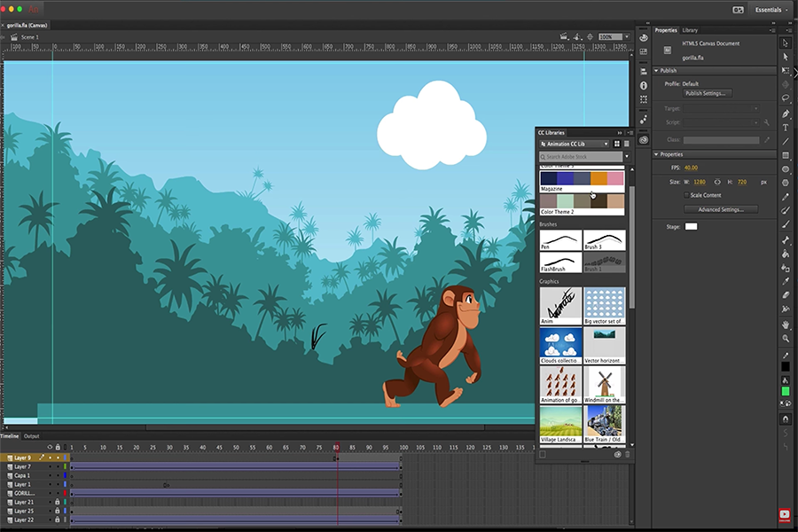Open the CC Libraries panel icon in the dock
This screenshot has width=798, height=532.
tap(644, 139)
